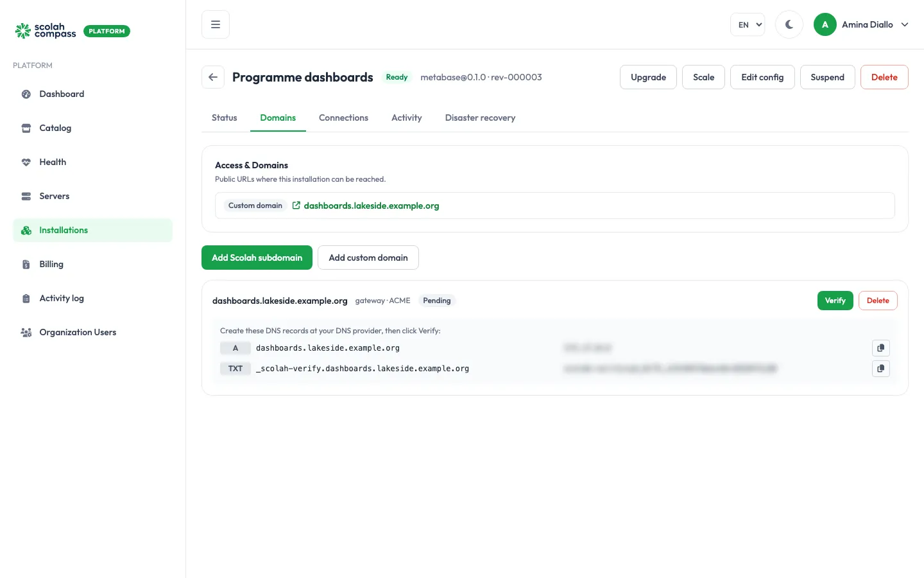Click the PLATFORM badge beside the logo

coord(107,31)
